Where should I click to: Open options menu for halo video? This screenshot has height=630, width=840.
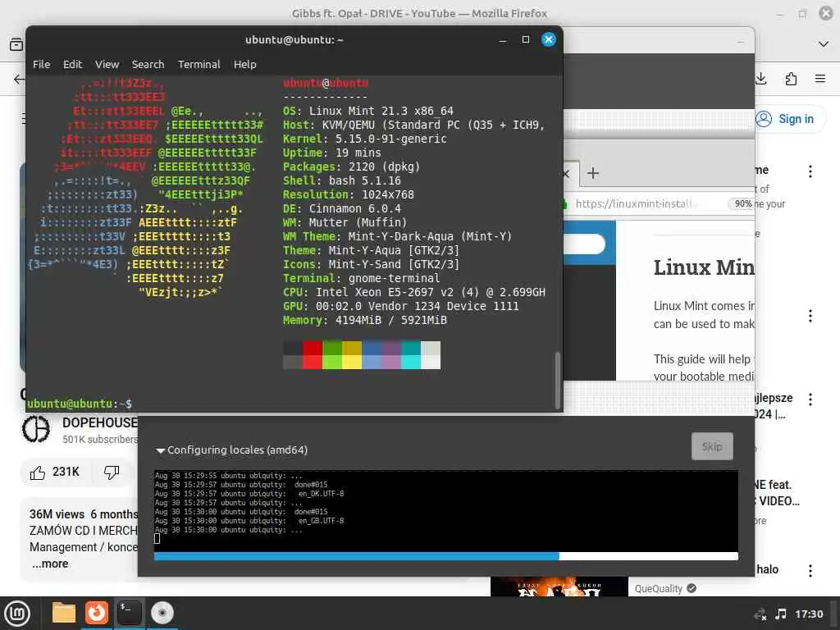point(810,571)
